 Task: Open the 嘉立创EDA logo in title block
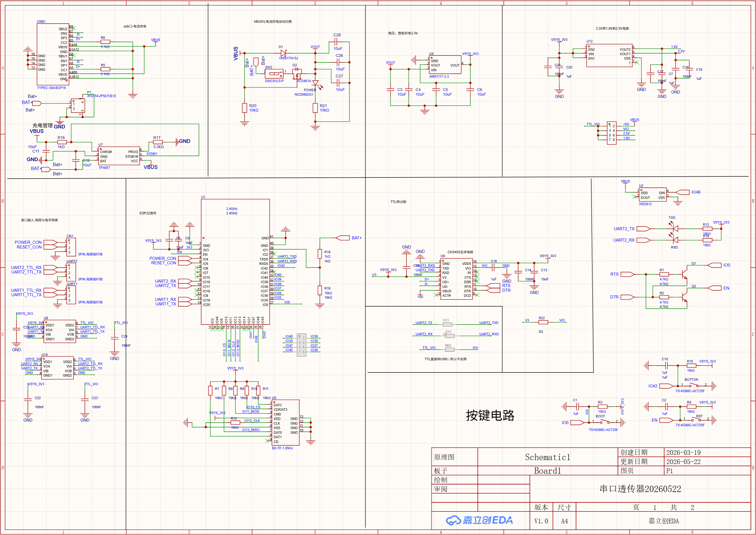coord(480,521)
